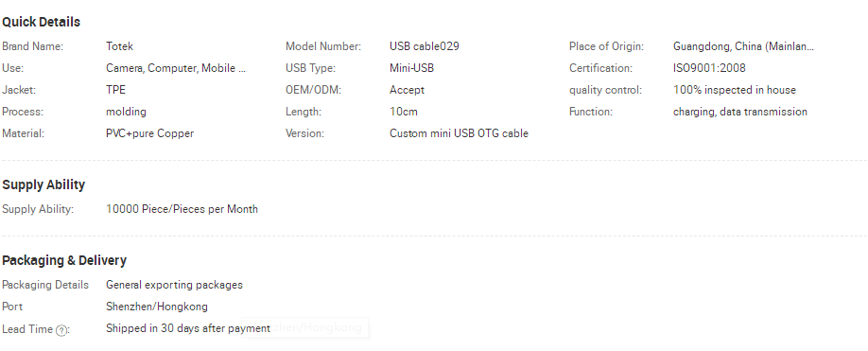Image resolution: width=868 pixels, height=351 pixels.
Task: Click 'Shipped in 30 days after payment'
Action: 188,328
